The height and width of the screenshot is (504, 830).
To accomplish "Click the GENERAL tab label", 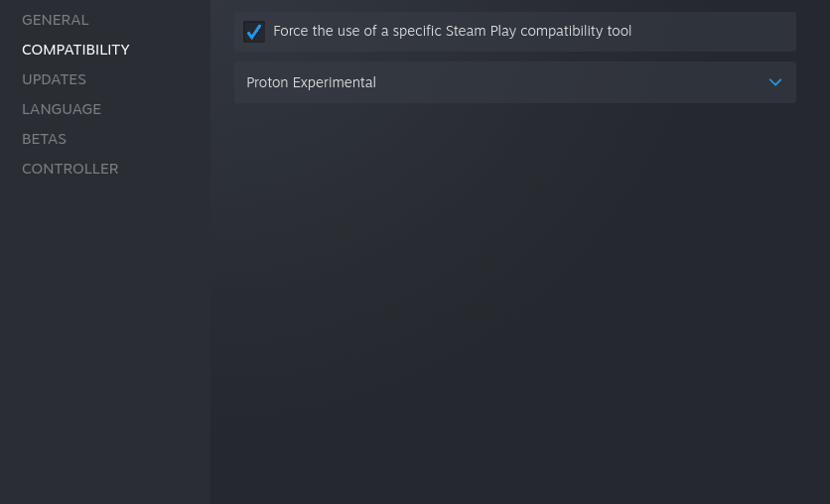I will pyautogui.click(x=56, y=20).
